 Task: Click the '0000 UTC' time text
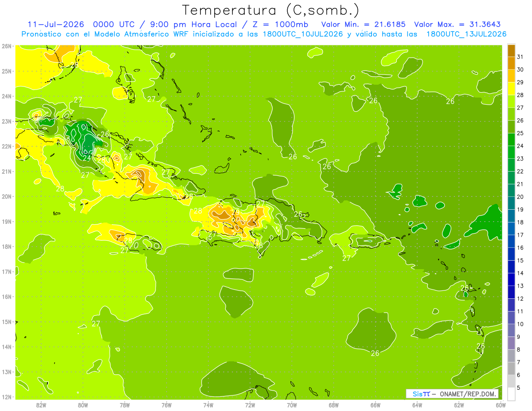(114, 24)
